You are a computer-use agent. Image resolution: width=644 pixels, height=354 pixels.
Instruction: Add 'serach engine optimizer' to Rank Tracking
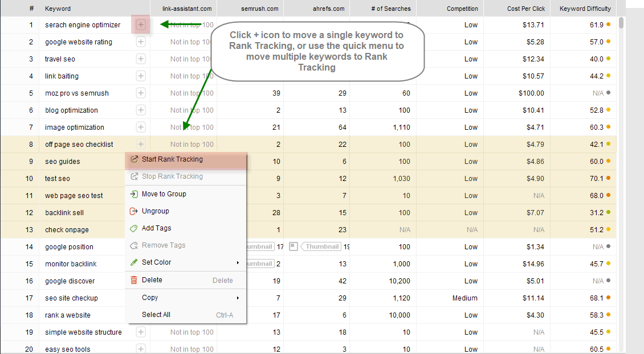point(141,24)
